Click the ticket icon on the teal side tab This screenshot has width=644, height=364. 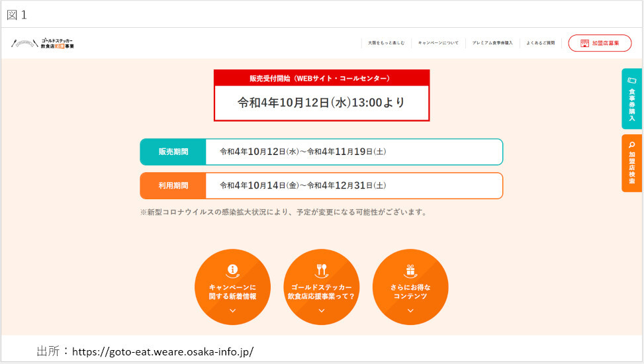[631, 80]
